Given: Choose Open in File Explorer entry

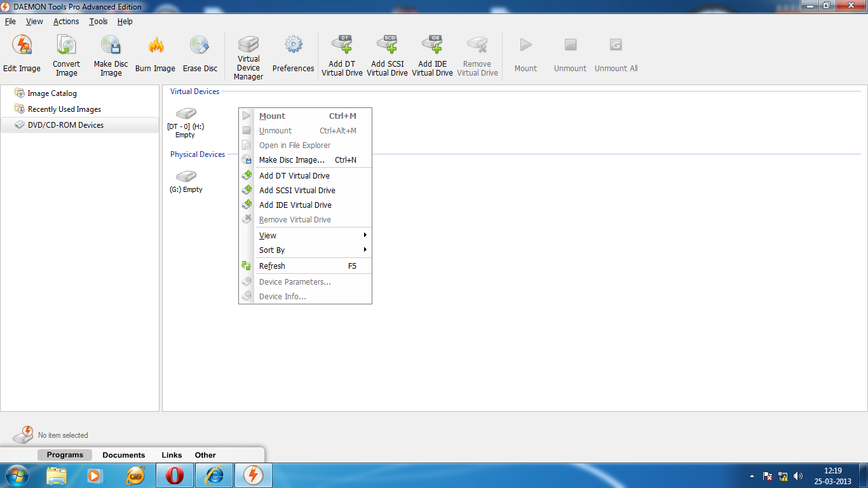Looking at the screenshot, I should (305, 145).
